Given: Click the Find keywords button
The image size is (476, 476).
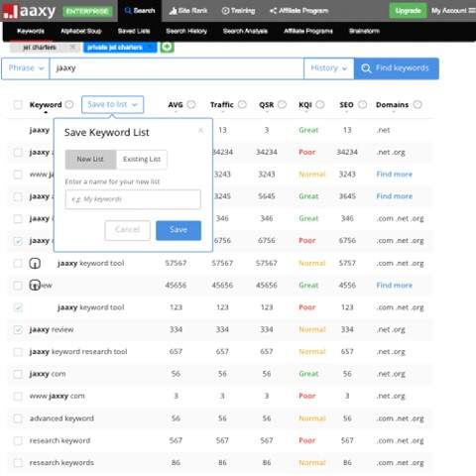Looking at the screenshot, I should (397, 68).
